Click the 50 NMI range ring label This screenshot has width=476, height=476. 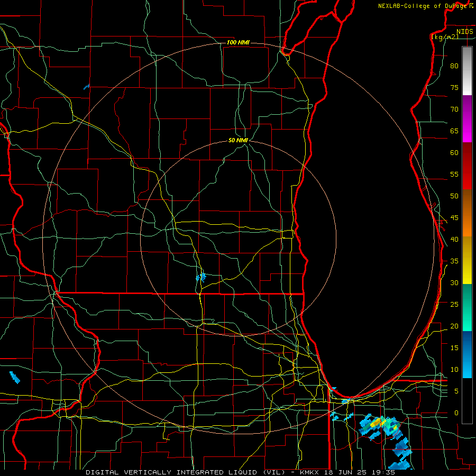click(x=238, y=140)
